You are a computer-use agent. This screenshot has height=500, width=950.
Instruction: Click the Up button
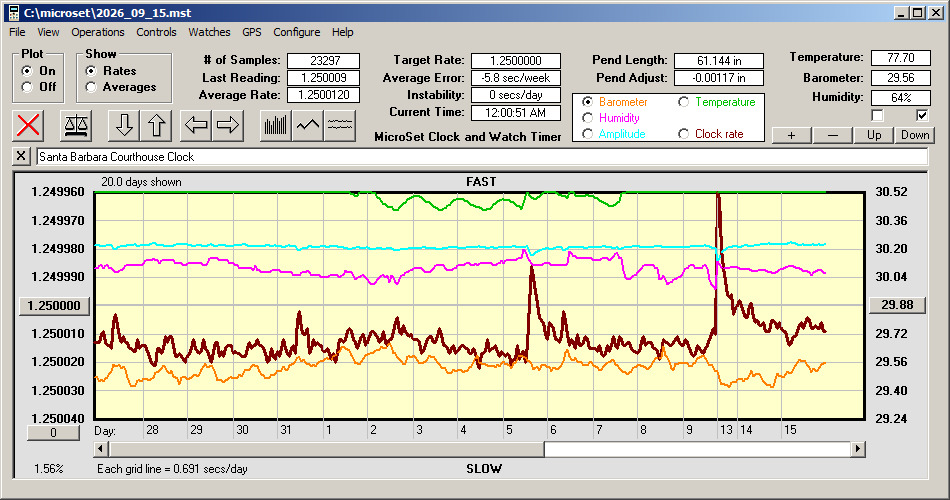point(874,135)
